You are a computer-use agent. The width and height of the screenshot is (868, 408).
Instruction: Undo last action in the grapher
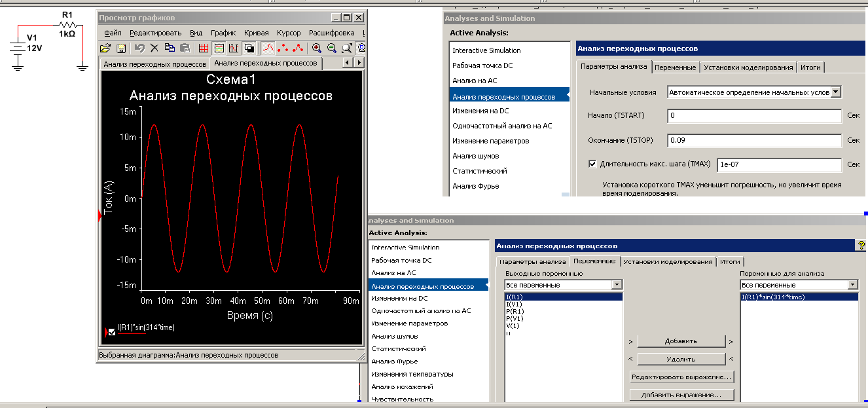[x=139, y=47]
